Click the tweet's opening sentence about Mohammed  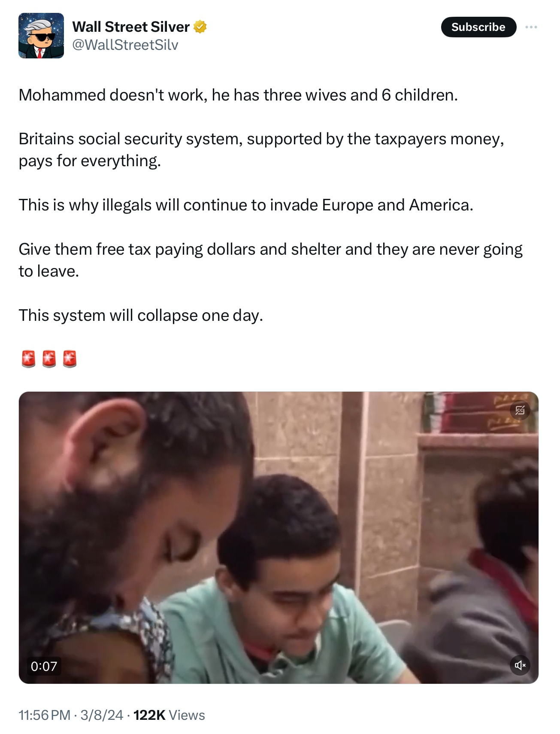(238, 95)
